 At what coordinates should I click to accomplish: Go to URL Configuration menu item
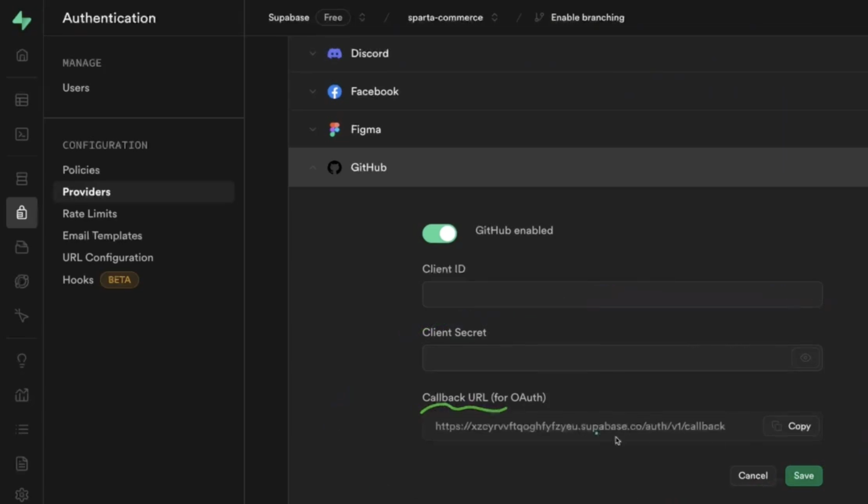pos(108,258)
